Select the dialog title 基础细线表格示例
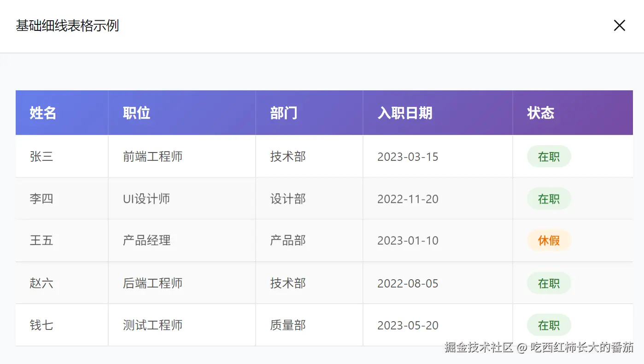This screenshot has height=364, width=644. pyautogui.click(x=67, y=26)
